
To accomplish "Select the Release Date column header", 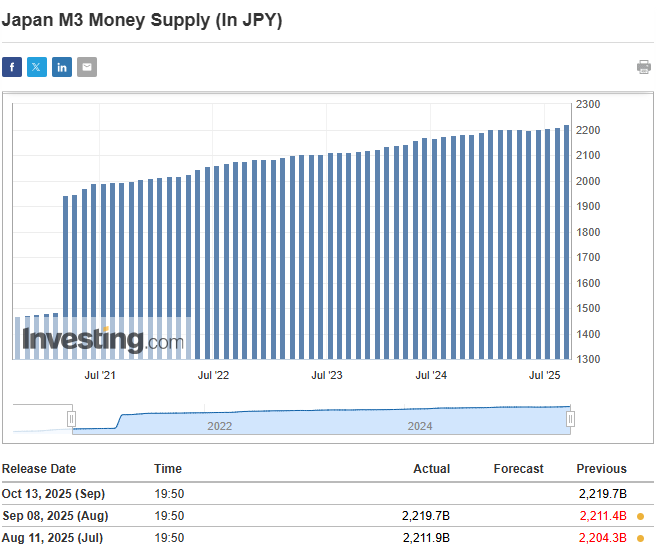I will click(x=39, y=469).
